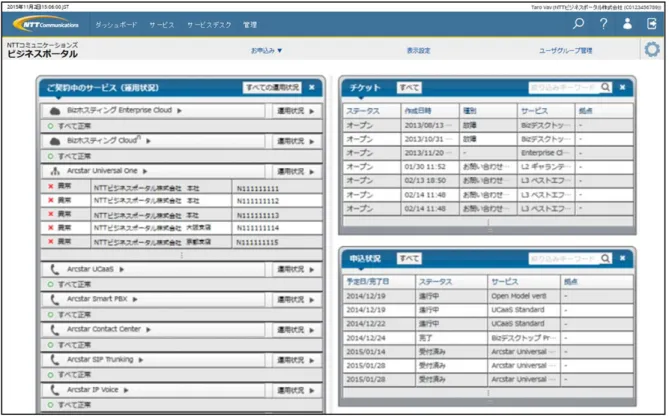669x417 pixels.
Task: Select circuit row N111111112
Action: pos(182,200)
